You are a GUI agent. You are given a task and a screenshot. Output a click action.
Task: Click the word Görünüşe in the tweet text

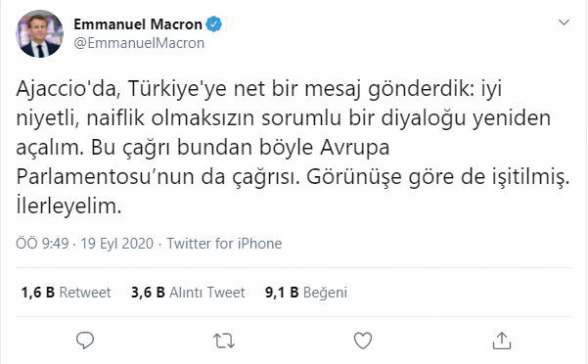(x=354, y=177)
